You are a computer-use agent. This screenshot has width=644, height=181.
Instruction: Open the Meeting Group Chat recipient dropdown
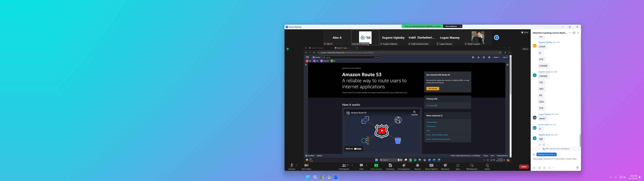coord(547,154)
